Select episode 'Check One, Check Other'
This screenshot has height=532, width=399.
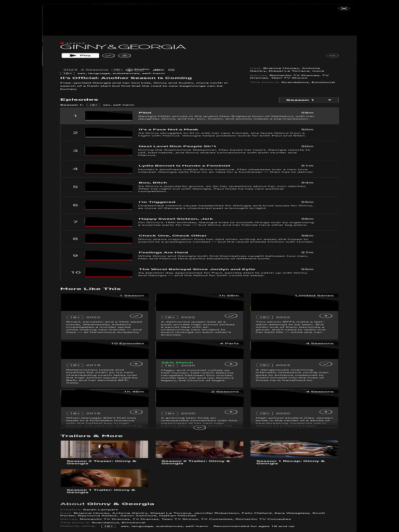click(x=199, y=238)
